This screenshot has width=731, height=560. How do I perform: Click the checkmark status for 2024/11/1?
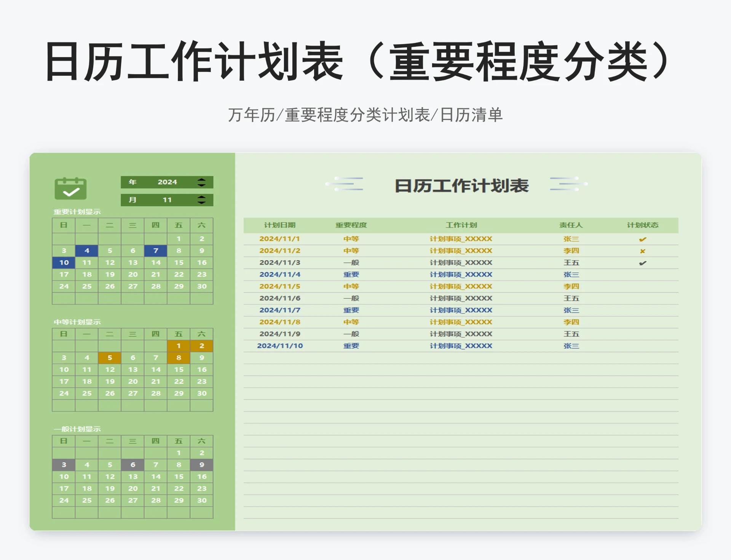(x=643, y=239)
